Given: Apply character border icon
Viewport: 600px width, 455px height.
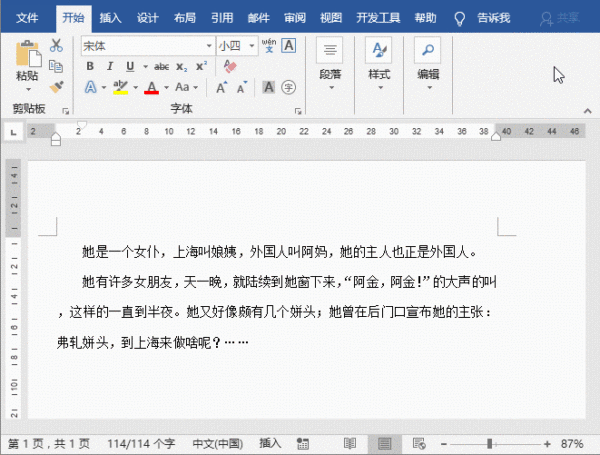Looking at the screenshot, I should click(289, 46).
